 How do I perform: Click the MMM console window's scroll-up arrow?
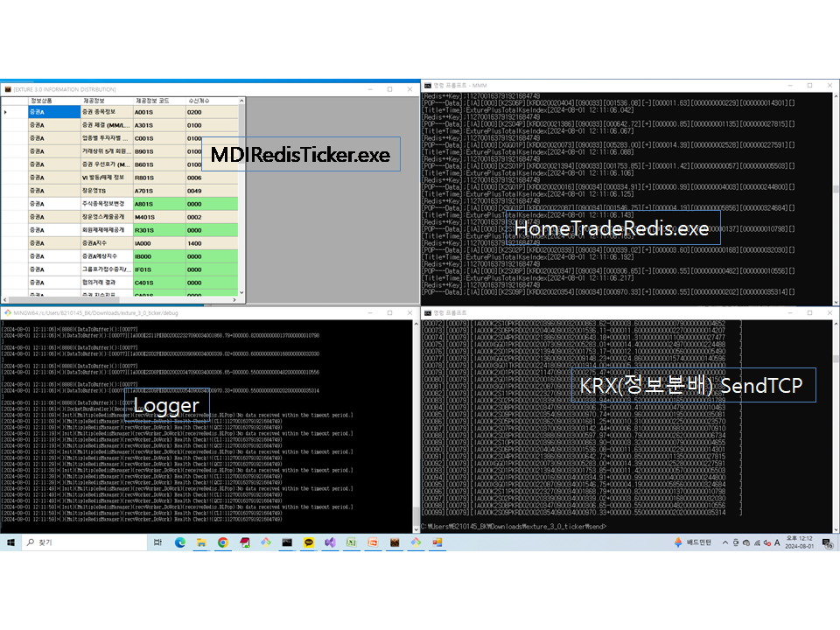[x=836, y=96]
